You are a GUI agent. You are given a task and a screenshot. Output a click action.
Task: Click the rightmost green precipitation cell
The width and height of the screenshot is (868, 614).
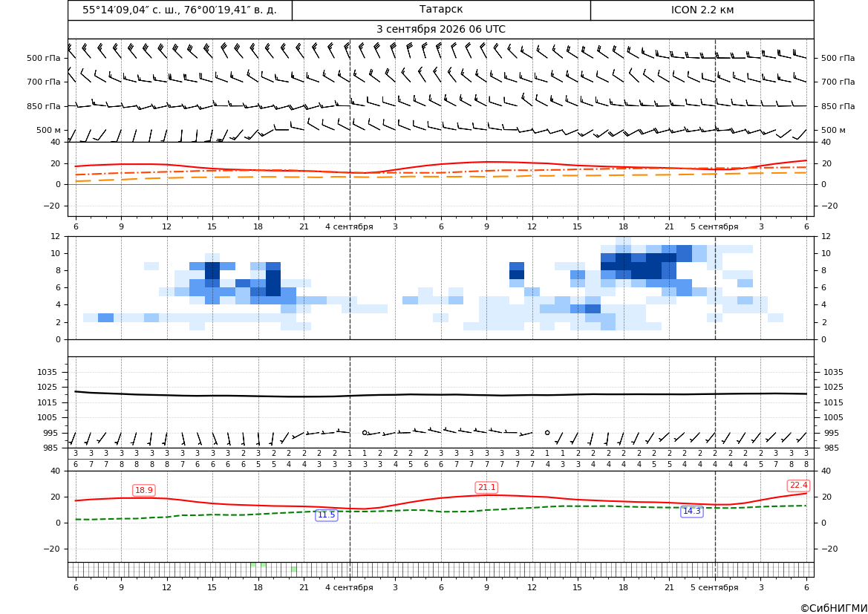294,569
